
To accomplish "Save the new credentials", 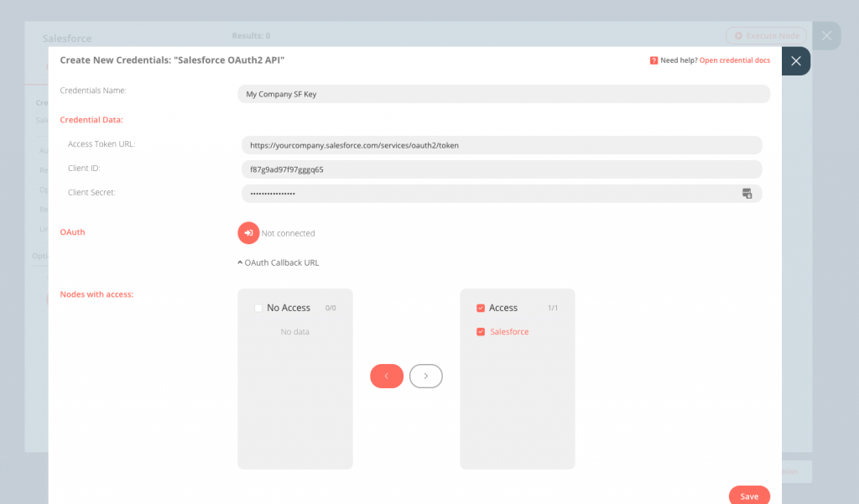I will pyautogui.click(x=748, y=496).
